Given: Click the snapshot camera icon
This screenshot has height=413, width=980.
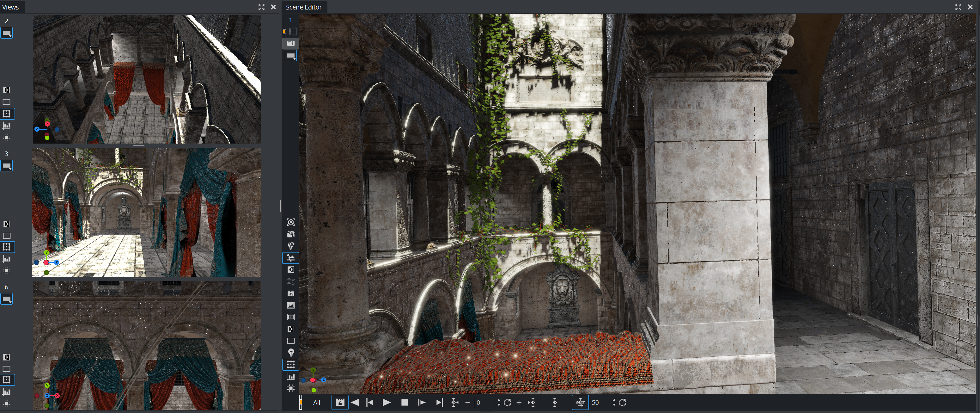Looking at the screenshot, I should [x=291, y=222].
